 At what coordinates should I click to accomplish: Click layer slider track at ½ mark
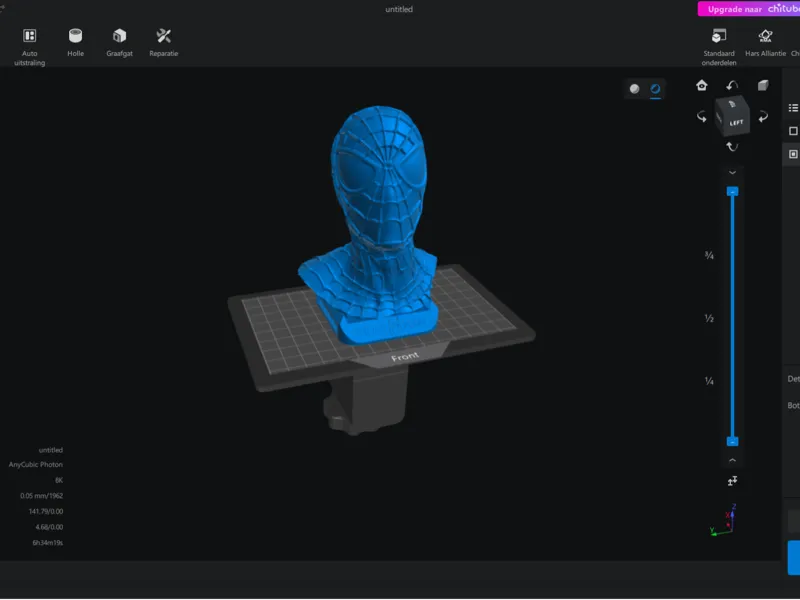[732, 318]
